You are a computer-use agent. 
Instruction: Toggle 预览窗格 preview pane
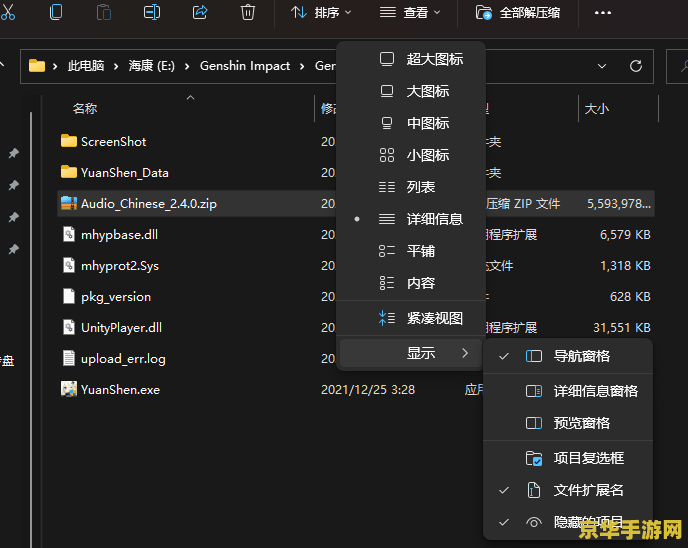pyautogui.click(x=568, y=423)
